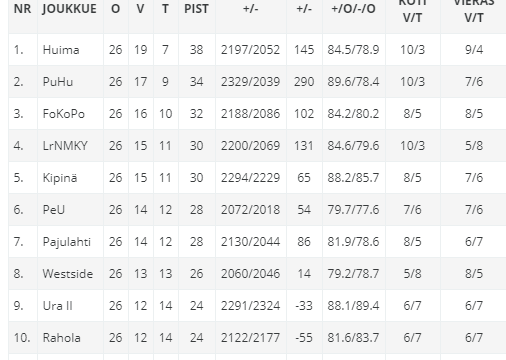Open the Pajulahti team entry
506x360 pixels.
click(x=67, y=242)
